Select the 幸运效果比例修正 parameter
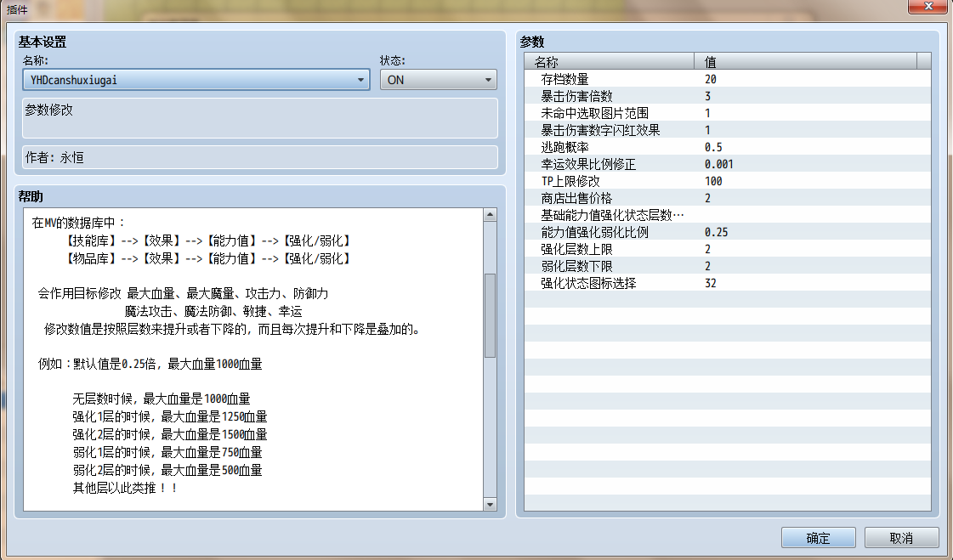This screenshot has height=560, width=953. [595, 164]
